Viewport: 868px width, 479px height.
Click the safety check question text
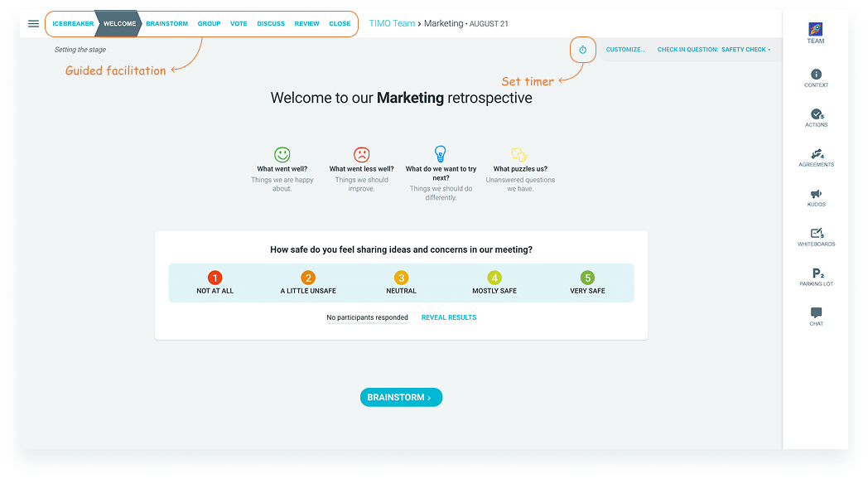coord(402,249)
